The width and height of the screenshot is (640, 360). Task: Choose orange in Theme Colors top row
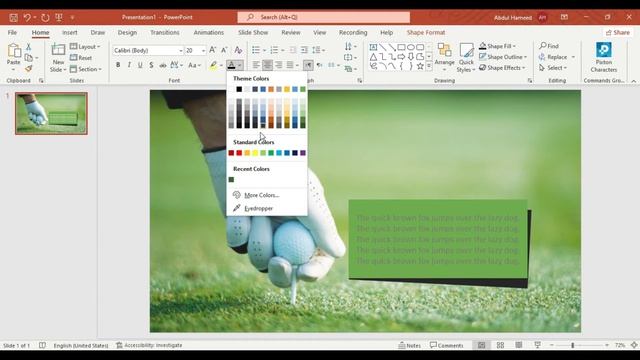271,89
